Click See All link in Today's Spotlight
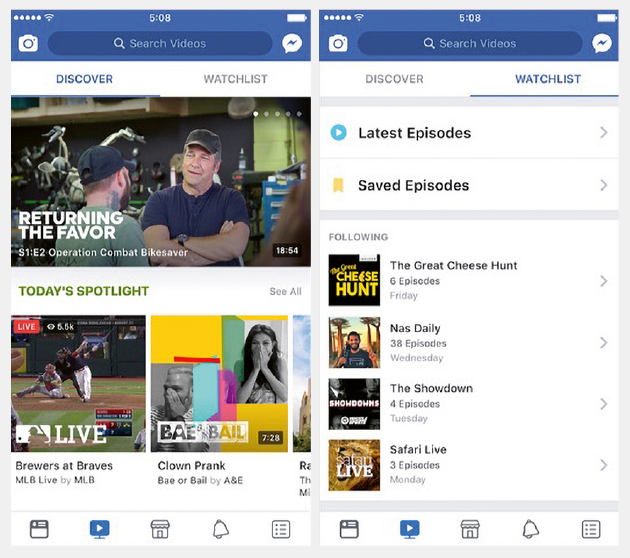Viewport: 630px width, 558px height. [286, 291]
